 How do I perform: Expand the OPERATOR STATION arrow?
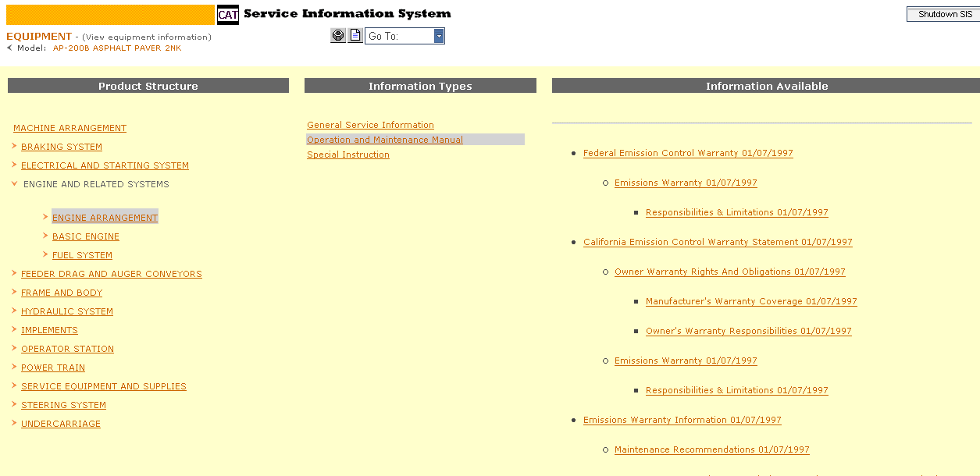click(15, 348)
